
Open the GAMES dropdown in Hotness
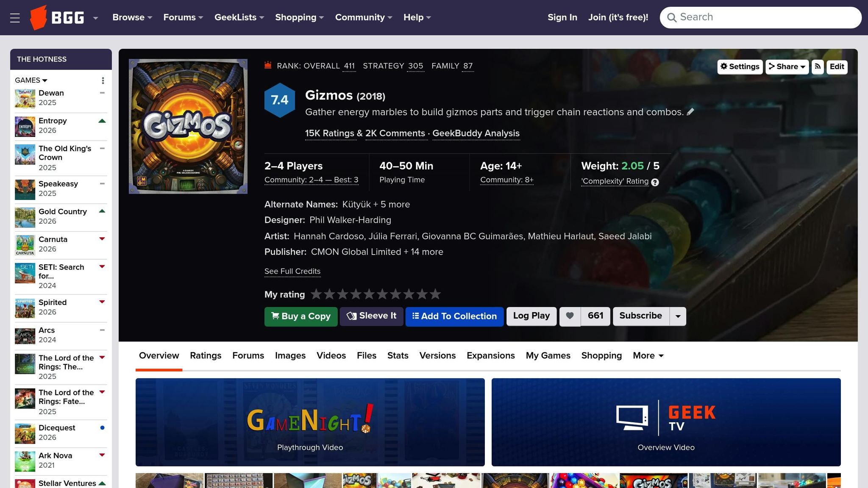(31, 80)
